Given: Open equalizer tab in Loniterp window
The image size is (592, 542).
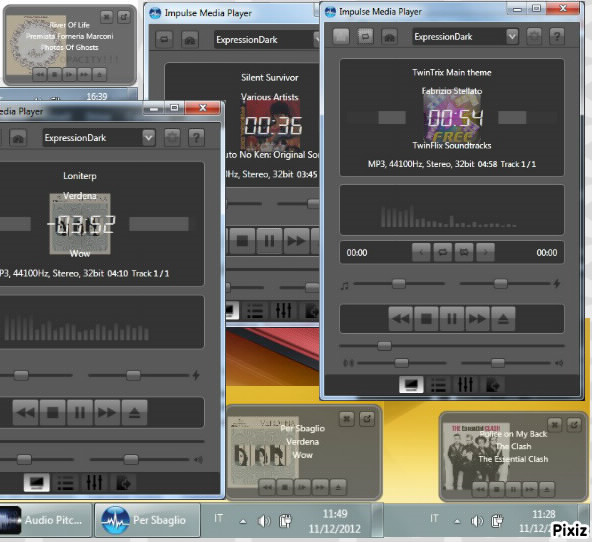Looking at the screenshot, I should [x=94, y=483].
